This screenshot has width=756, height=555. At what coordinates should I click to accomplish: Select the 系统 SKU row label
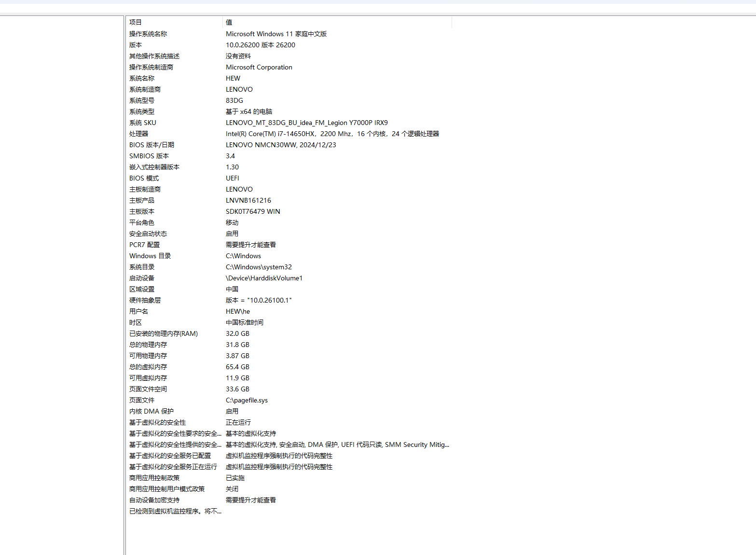click(143, 123)
